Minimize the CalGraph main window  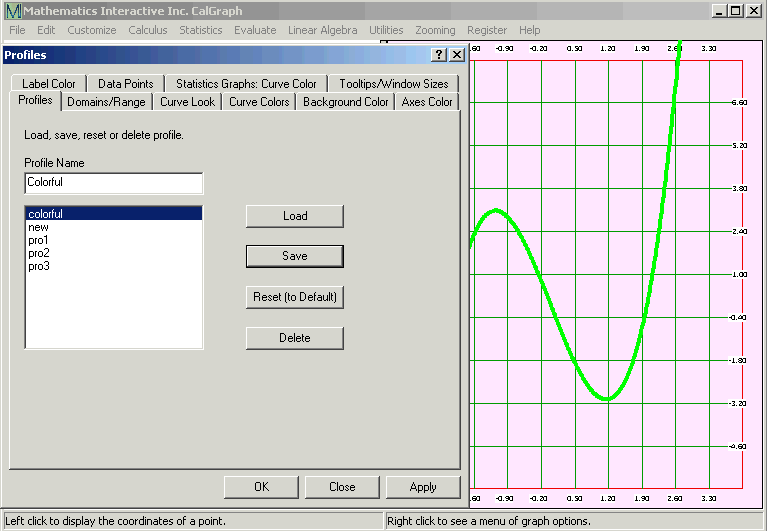click(x=719, y=11)
